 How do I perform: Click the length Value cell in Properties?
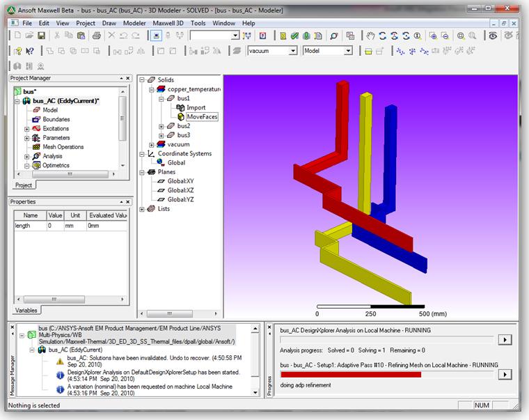point(55,226)
